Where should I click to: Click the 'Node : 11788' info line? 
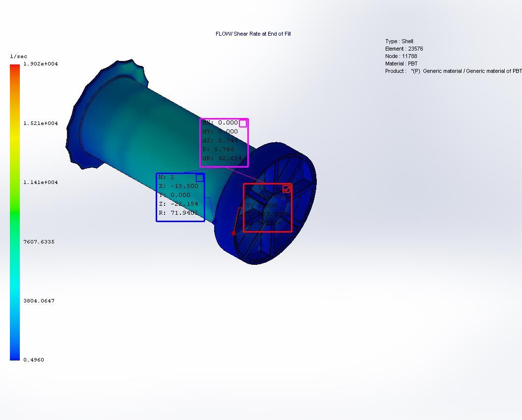click(x=401, y=57)
